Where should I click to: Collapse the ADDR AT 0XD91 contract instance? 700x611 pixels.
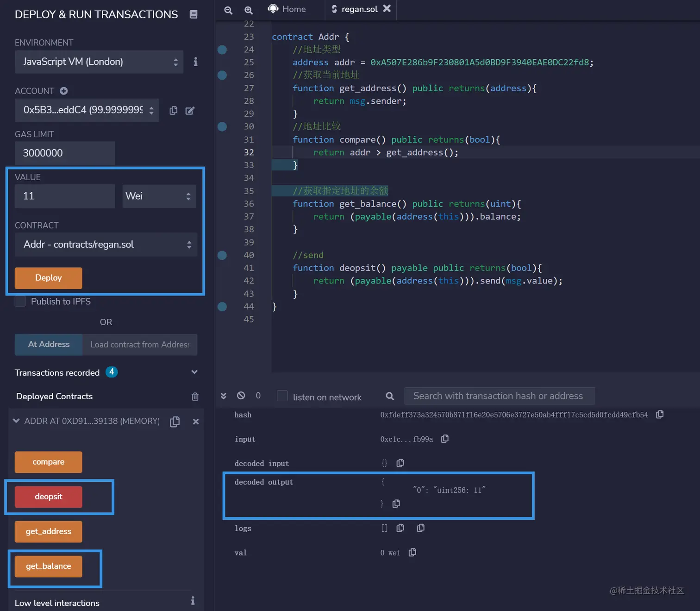point(16,421)
